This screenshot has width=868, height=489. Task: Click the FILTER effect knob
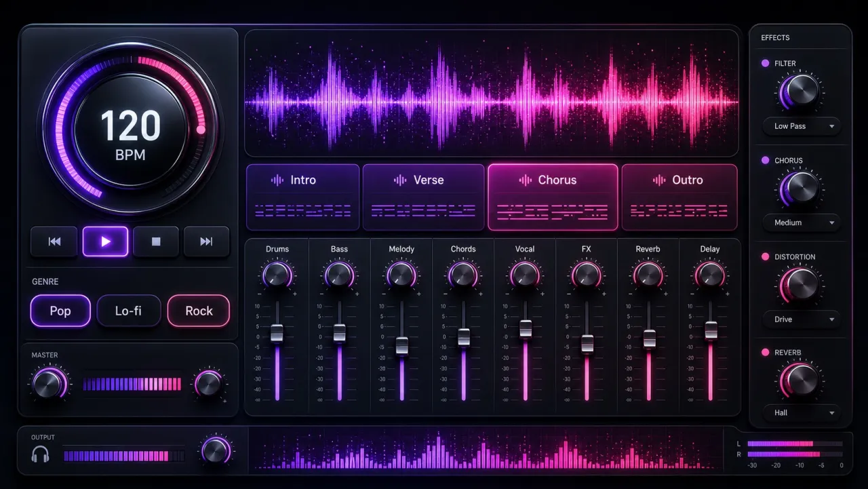coord(800,91)
